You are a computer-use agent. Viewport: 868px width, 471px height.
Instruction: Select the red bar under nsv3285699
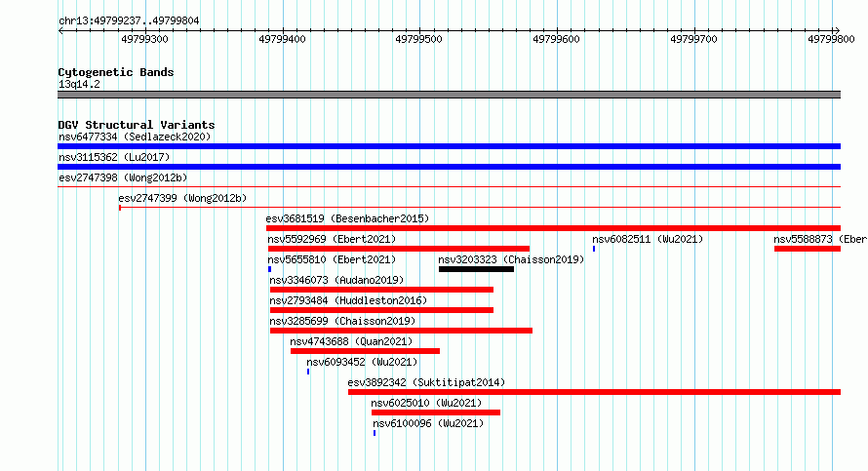tap(401, 331)
